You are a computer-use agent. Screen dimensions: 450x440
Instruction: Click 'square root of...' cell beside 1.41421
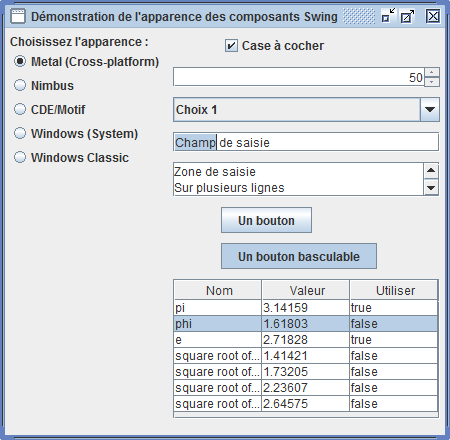(218, 356)
